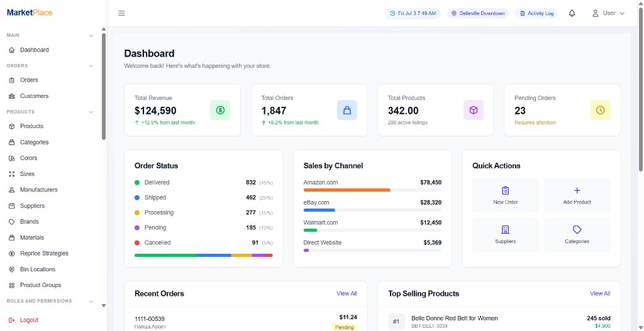Click the Reprice Strategies dollar icon

tap(11, 254)
